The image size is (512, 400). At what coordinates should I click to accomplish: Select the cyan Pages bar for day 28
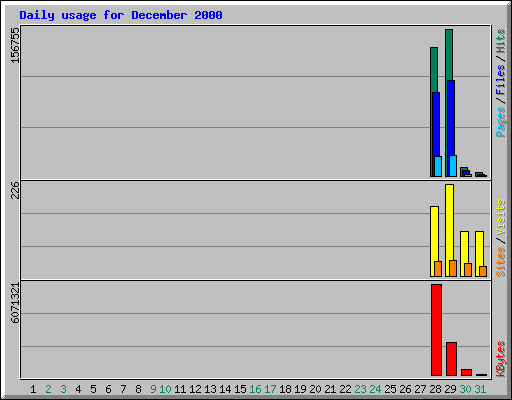pyautogui.click(x=438, y=166)
